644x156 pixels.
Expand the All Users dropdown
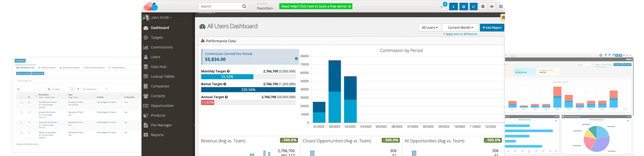pos(429,27)
